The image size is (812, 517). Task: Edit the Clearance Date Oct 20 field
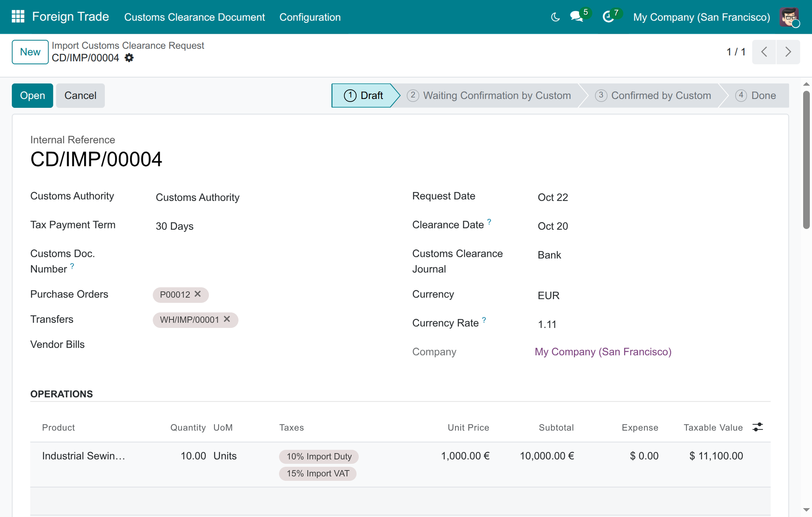653,226
